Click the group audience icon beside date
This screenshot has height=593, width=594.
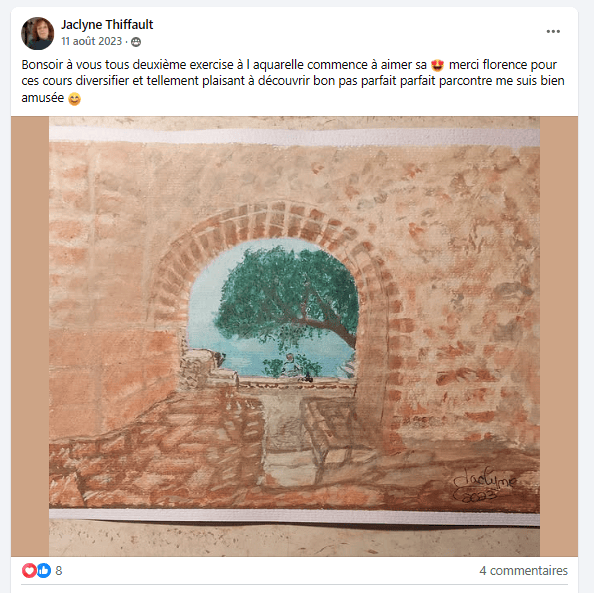pos(136,42)
